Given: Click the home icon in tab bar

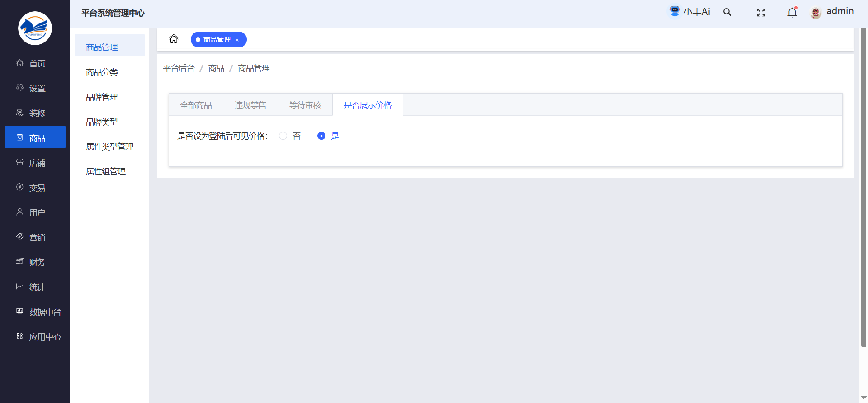Looking at the screenshot, I should pos(174,39).
